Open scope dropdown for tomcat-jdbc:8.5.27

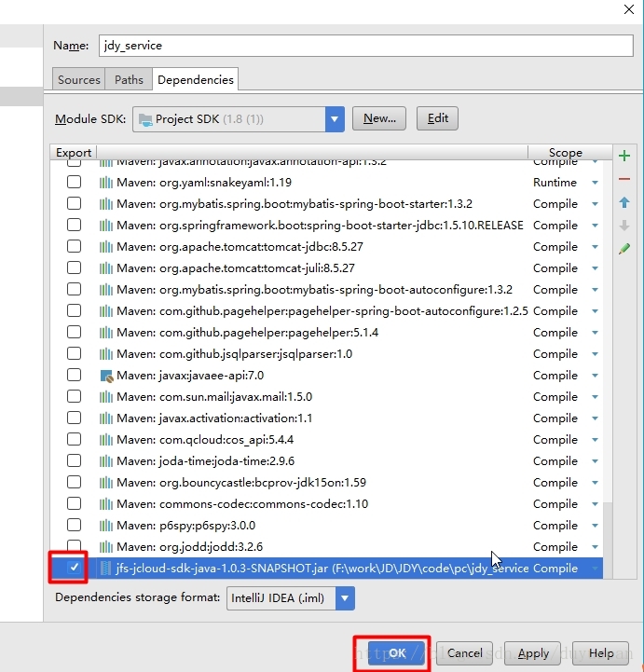(x=595, y=247)
